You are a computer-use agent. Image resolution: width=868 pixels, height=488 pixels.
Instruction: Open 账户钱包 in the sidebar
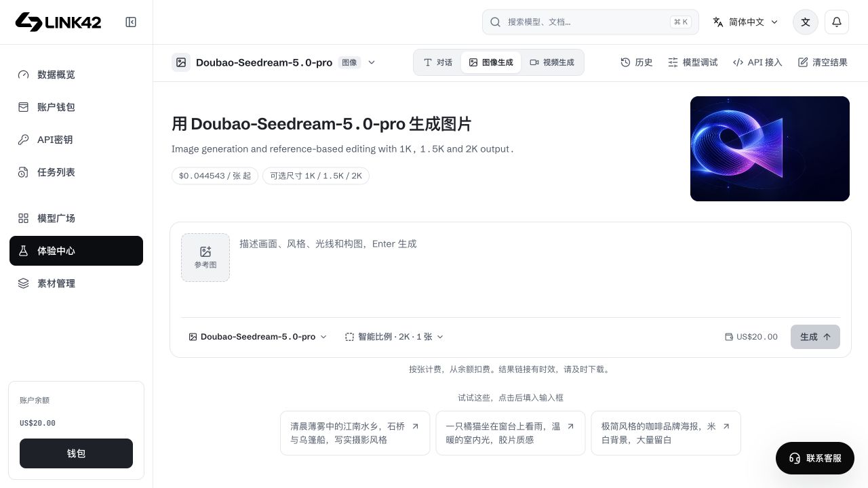click(x=76, y=107)
